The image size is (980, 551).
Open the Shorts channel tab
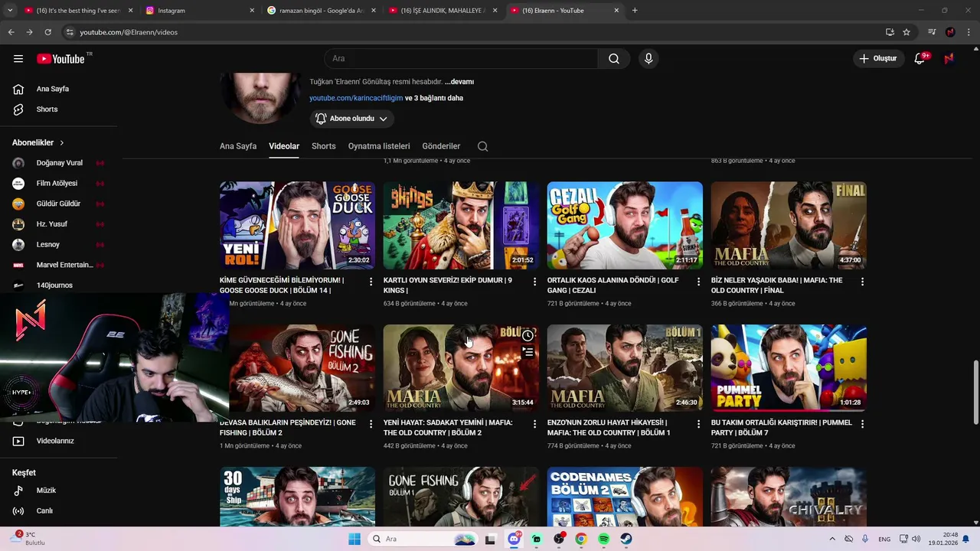324,146
